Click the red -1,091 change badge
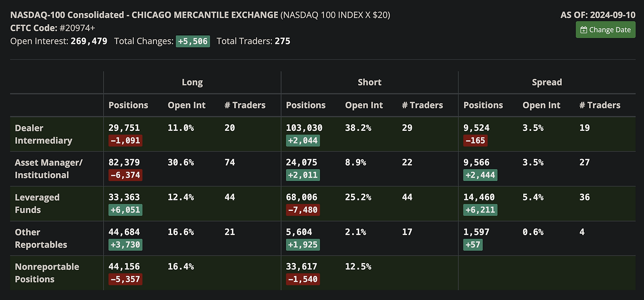This screenshot has height=300, width=644. click(125, 140)
